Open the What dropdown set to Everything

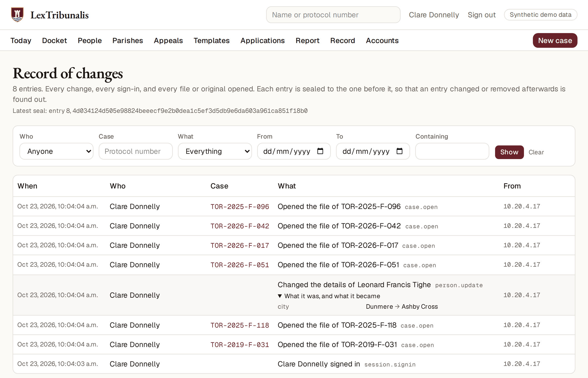click(x=215, y=151)
